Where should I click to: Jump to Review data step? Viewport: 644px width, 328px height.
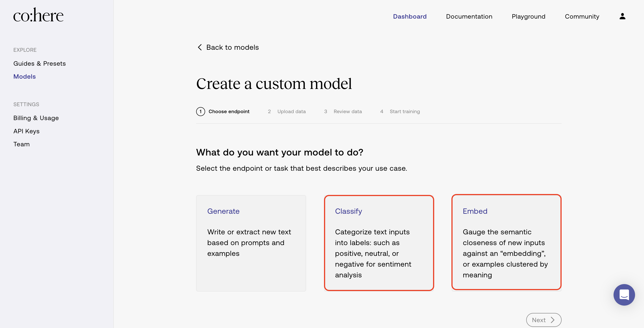click(348, 111)
